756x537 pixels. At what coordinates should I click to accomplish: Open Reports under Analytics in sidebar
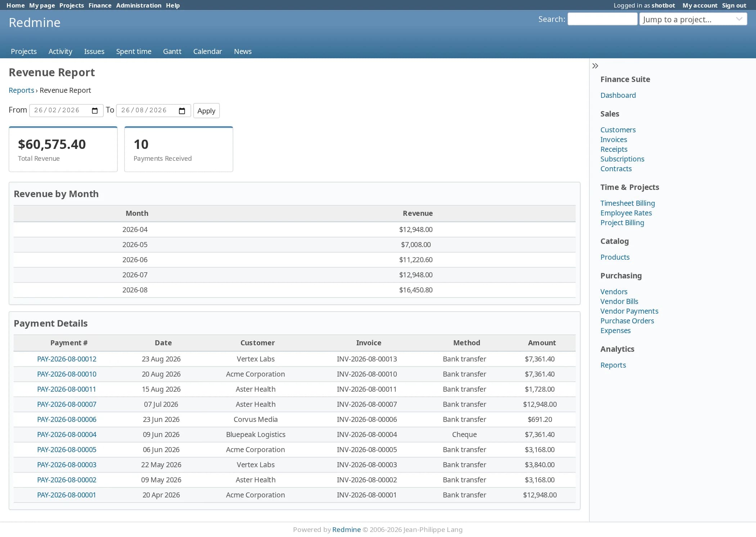[x=613, y=365]
